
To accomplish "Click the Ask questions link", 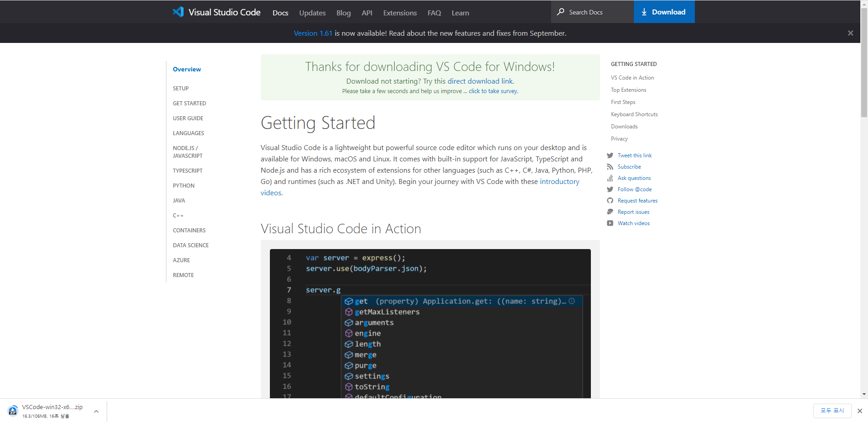I will (x=634, y=178).
